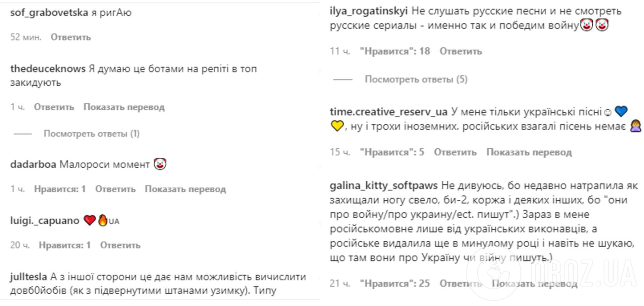Open ilya_rogatinskyi profile
Screen dimensions: 644x306
point(369,11)
